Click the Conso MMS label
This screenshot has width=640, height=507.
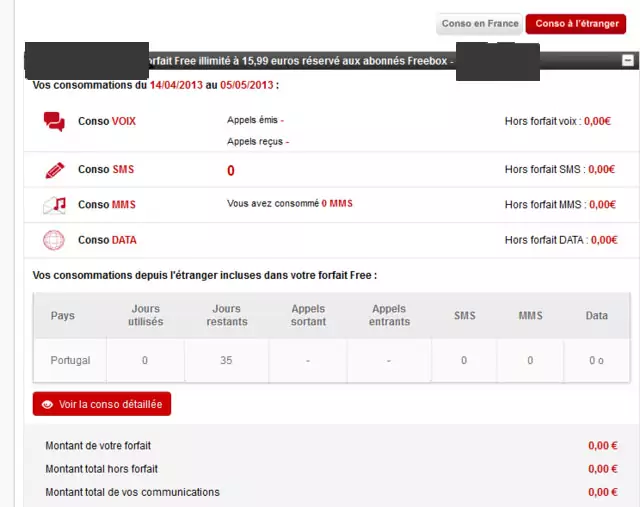click(x=106, y=205)
